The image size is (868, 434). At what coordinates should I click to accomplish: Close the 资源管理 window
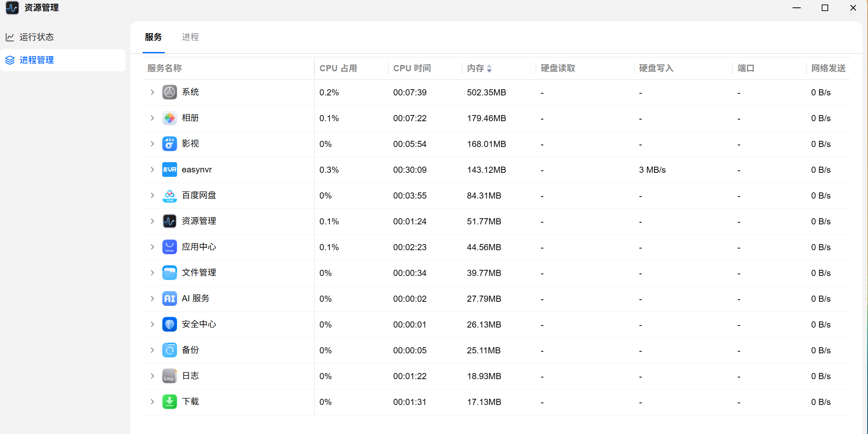click(x=853, y=8)
